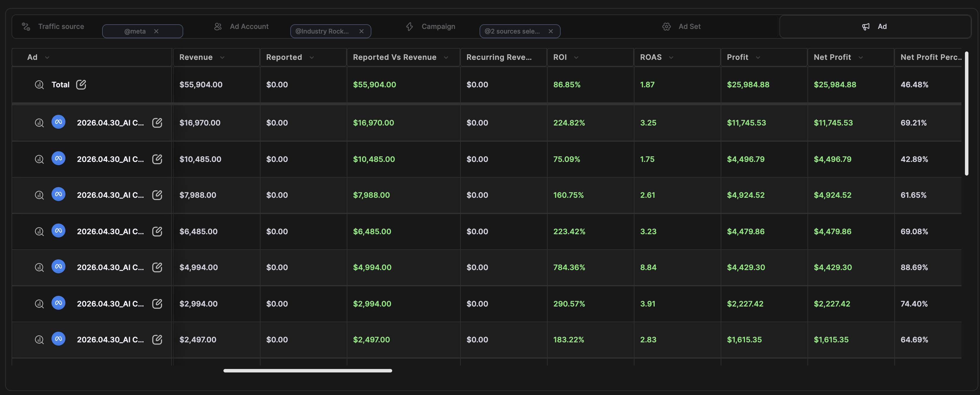The height and width of the screenshot is (395, 980).
Task: Click Meta logo in $2,497.00 revenue row
Action: [x=58, y=339]
